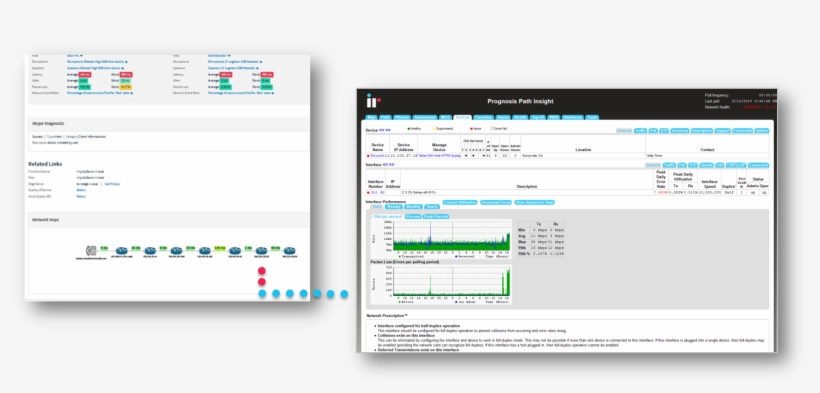Switch to the WAN tab
Viewport: 820px width, 393px height.
point(553,117)
